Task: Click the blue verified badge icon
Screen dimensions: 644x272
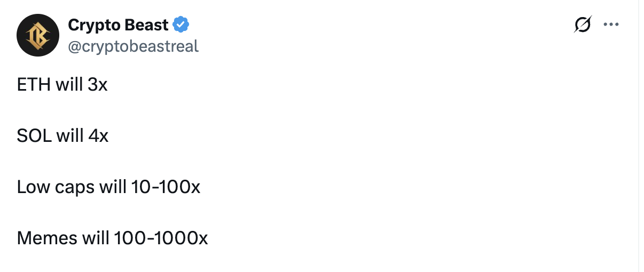Action: (181, 25)
